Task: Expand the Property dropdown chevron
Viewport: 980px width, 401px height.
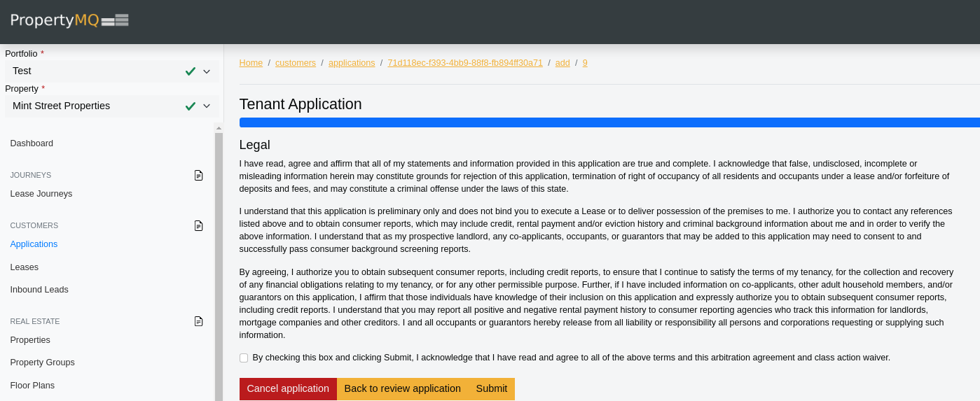Action: (207, 106)
